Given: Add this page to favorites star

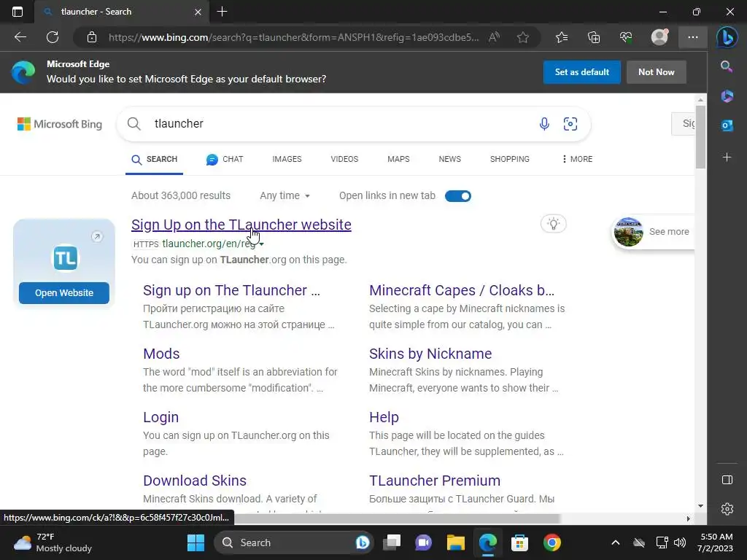Looking at the screenshot, I should [x=522, y=37].
